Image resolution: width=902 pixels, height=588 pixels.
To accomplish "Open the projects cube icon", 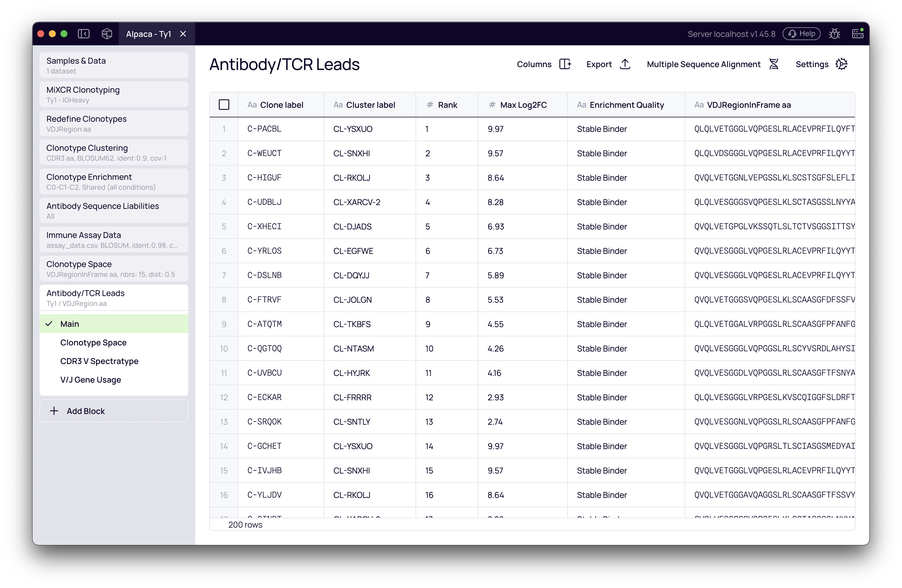I will pos(107,34).
